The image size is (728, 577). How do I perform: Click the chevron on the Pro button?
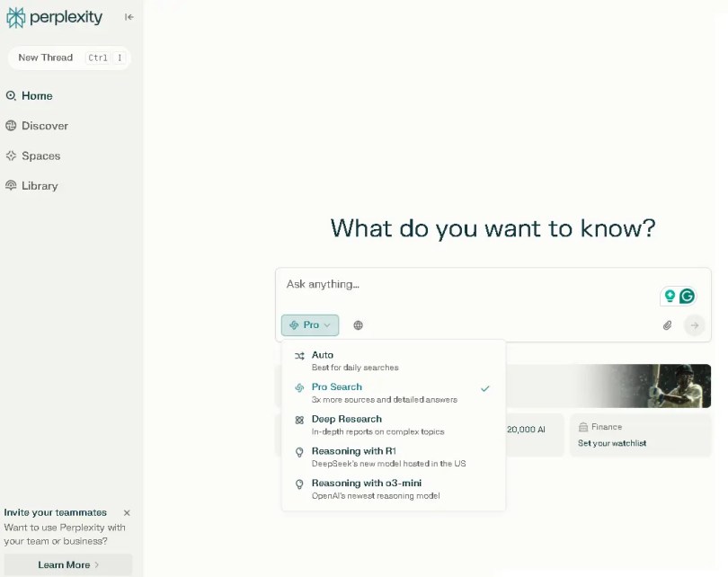327,325
